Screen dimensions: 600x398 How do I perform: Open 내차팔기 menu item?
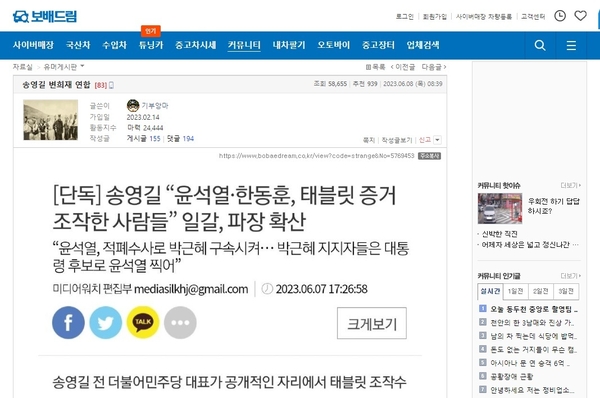289,45
